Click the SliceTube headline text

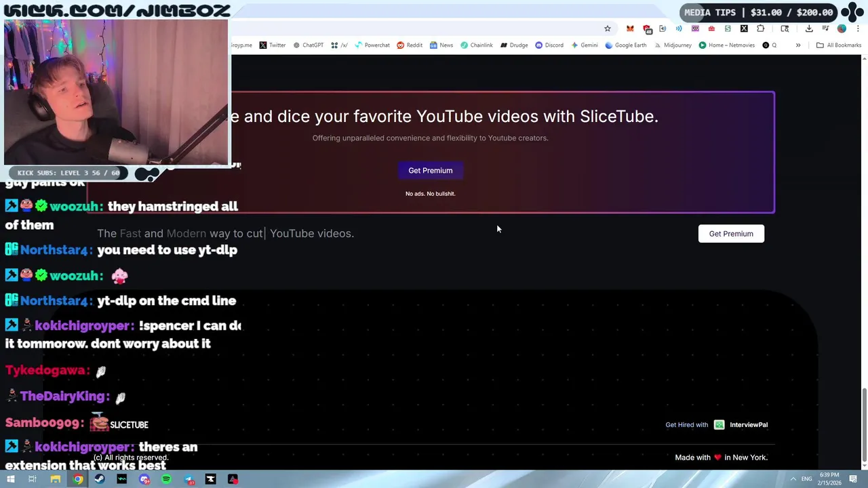(444, 117)
